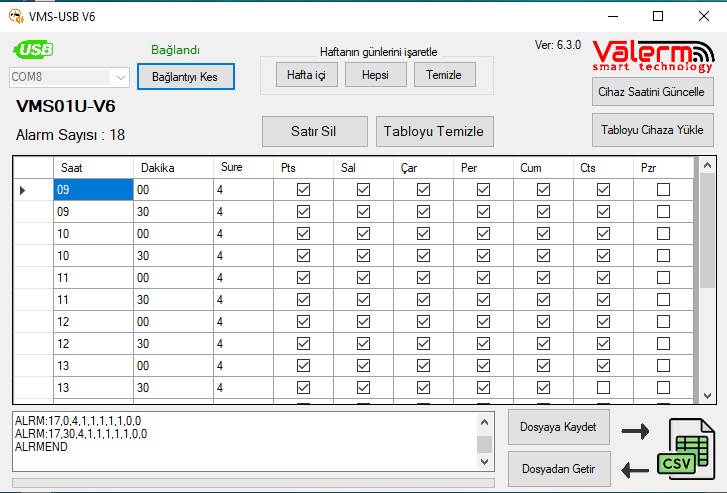This screenshot has width=727, height=493.
Task: Click the Saat column header
Action: pos(92,167)
